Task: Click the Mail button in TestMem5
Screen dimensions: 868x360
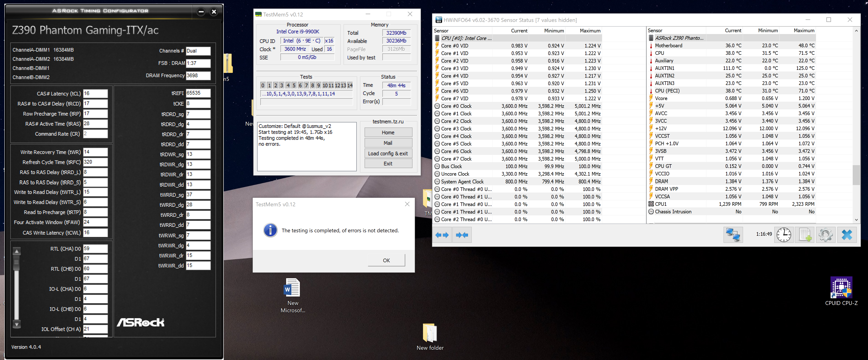Action: [388, 143]
